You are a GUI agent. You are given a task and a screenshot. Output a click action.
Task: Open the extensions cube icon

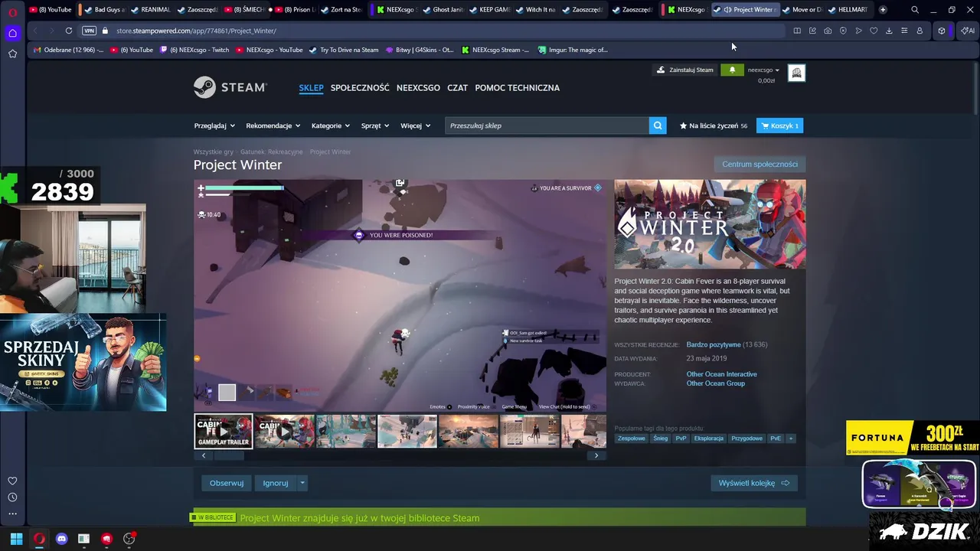click(942, 31)
